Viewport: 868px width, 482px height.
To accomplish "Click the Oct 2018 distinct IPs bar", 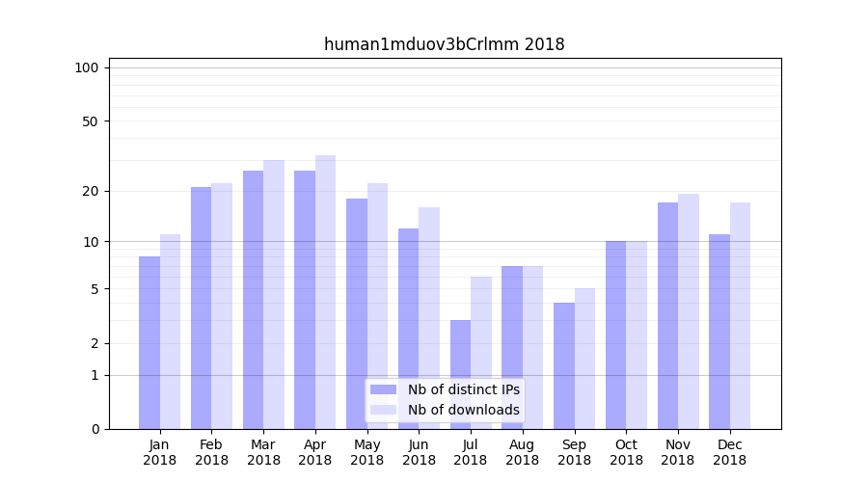I will click(x=615, y=335).
